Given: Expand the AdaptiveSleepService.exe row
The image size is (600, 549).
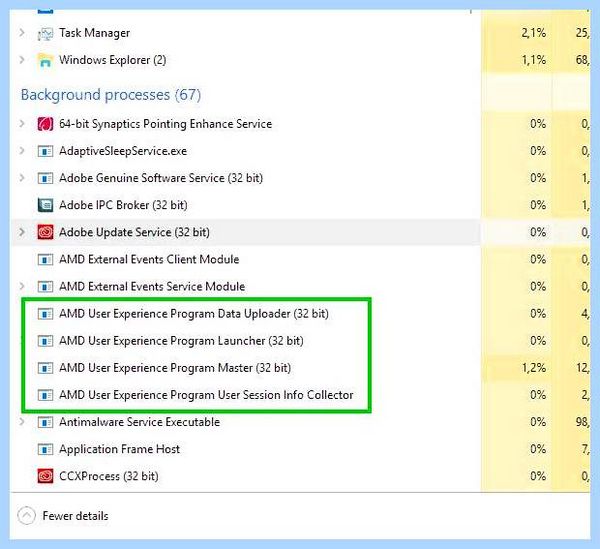Looking at the screenshot, I should pos(22,151).
